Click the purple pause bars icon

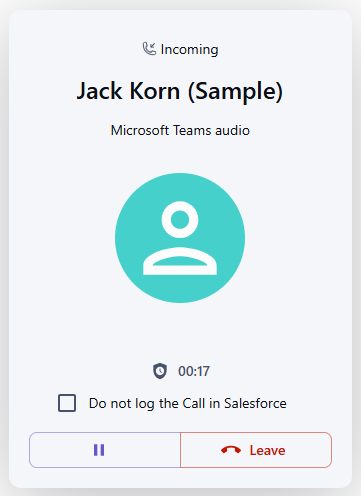pos(99,450)
